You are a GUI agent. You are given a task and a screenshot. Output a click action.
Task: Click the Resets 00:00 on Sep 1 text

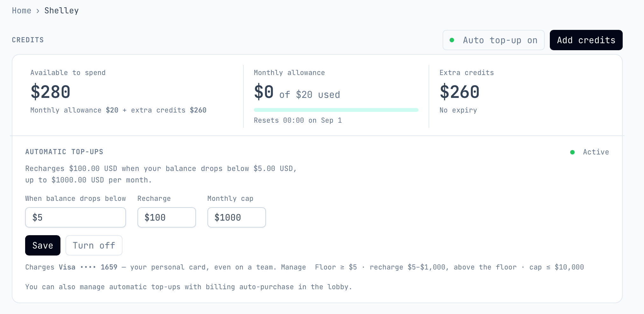pos(298,120)
